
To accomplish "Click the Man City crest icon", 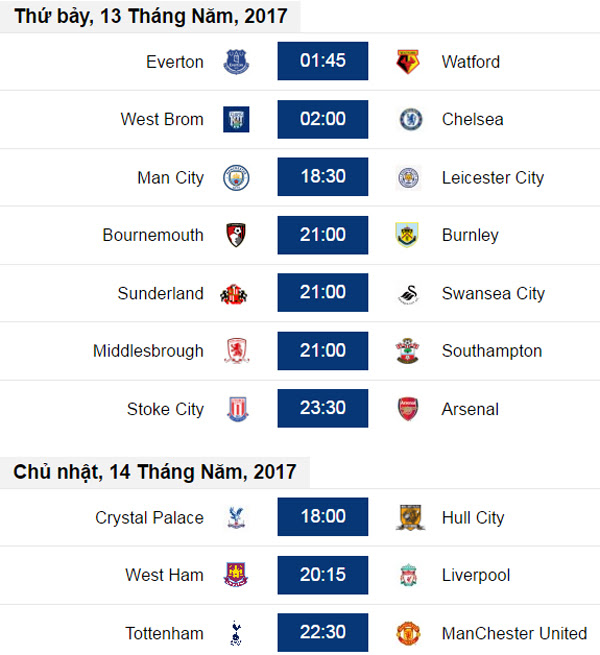I will (236, 178).
